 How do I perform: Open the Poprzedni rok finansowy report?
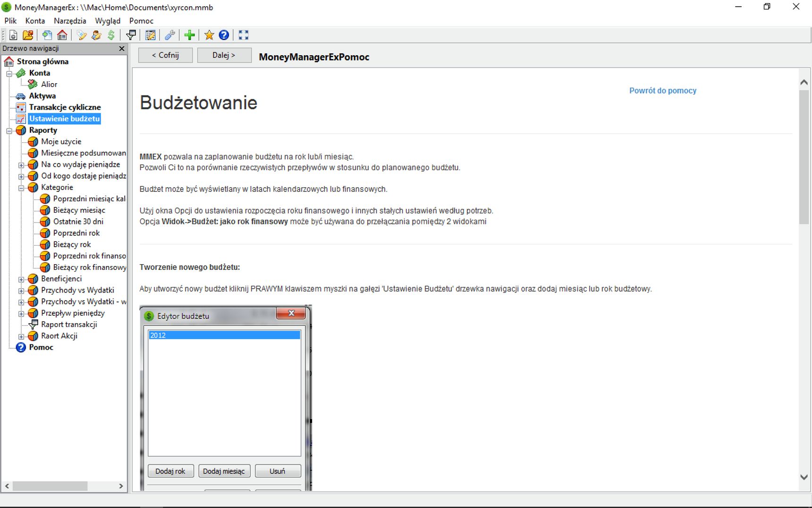point(90,256)
